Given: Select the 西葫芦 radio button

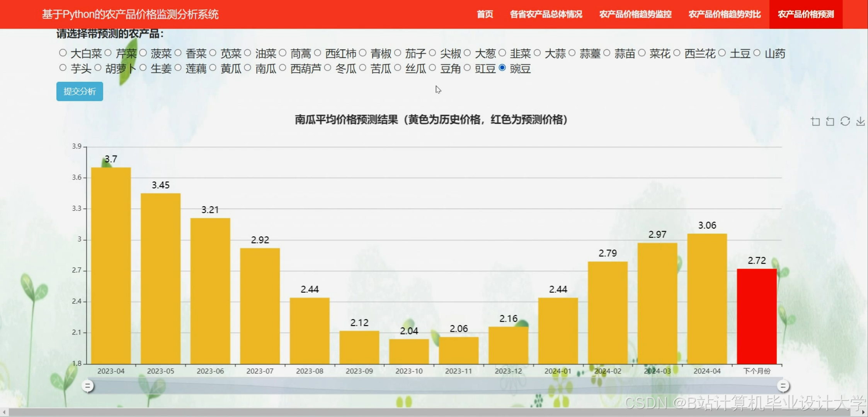Looking at the screenshot, I should point(283,68).
